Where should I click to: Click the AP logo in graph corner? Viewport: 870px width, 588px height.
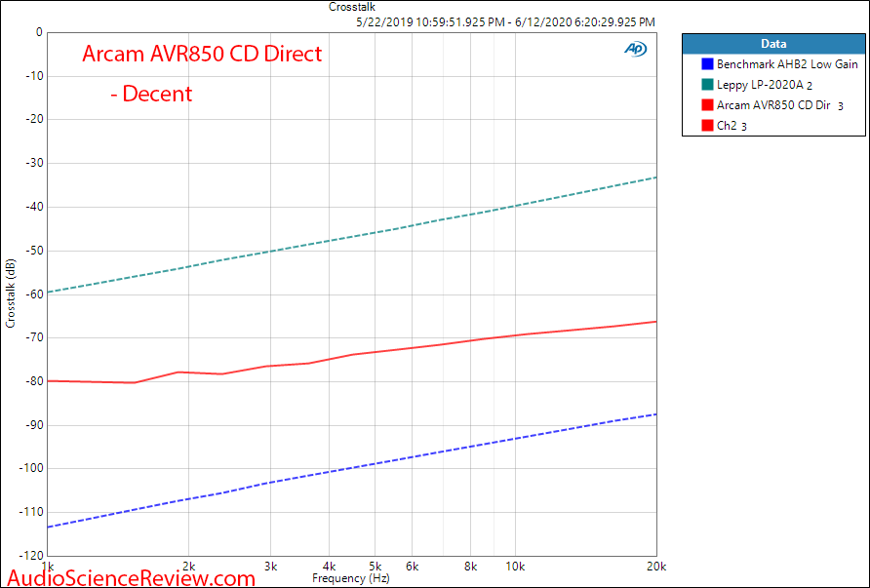point(635,49)
